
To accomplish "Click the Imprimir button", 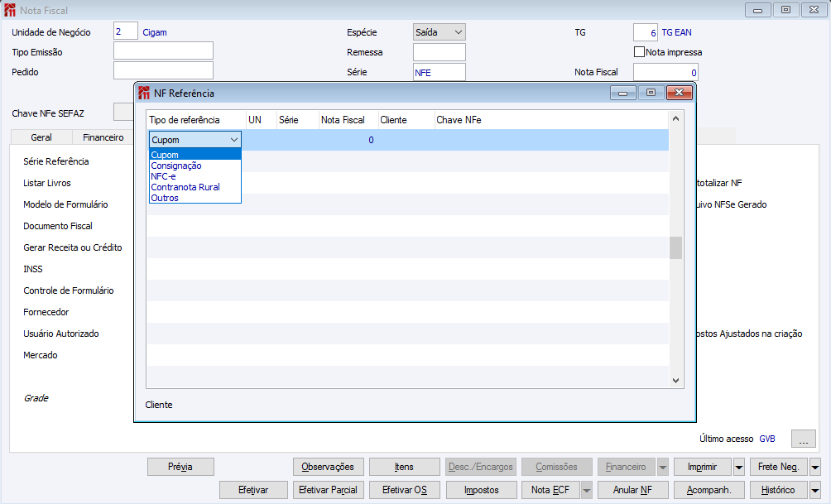I will (x=702, y=467).
